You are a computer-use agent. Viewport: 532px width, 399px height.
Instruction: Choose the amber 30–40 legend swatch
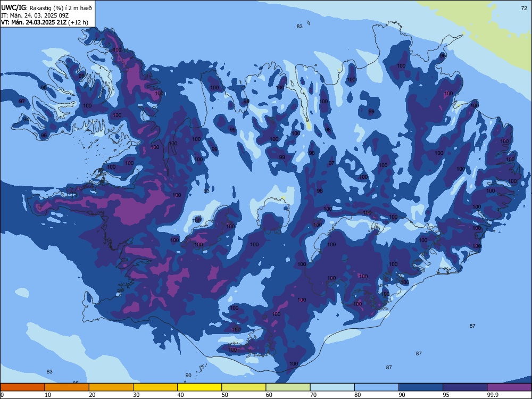coord(155,387)
